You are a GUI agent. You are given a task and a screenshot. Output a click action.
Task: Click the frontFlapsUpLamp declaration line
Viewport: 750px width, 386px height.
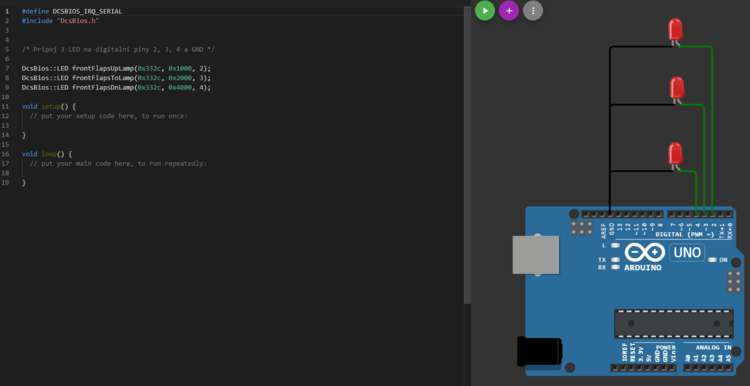116,68
